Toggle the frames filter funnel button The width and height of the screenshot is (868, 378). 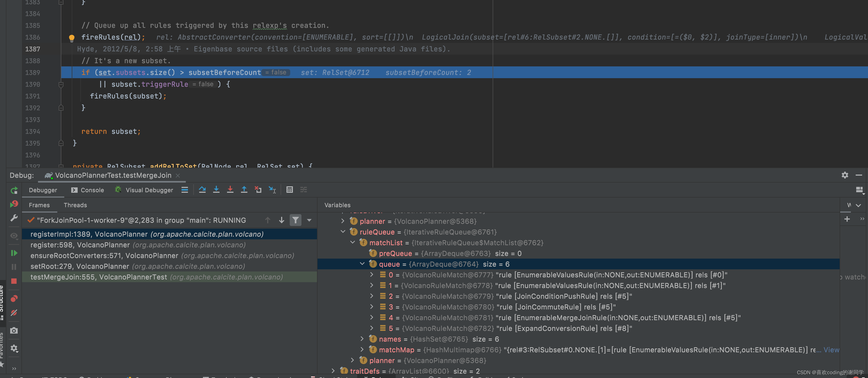[295, 220]
